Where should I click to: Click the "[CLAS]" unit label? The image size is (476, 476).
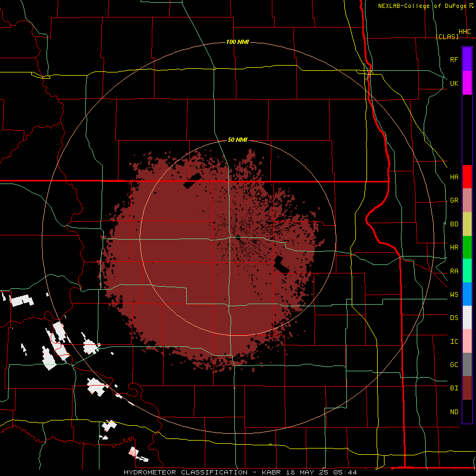pyautogui.click(x=447, y=36)
